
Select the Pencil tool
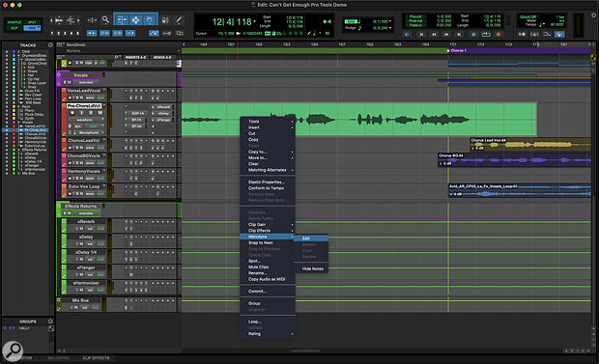click(179, 20)
